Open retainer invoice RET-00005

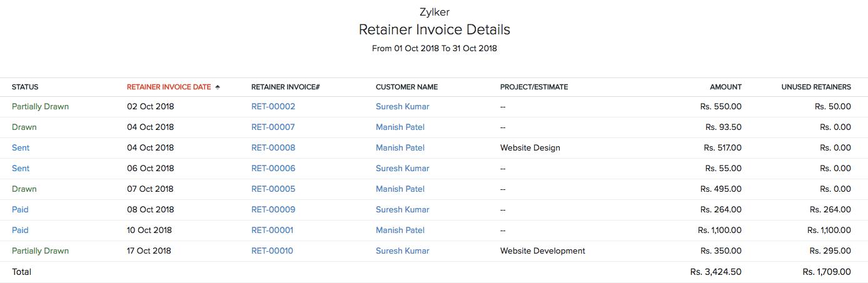[273, 189]
